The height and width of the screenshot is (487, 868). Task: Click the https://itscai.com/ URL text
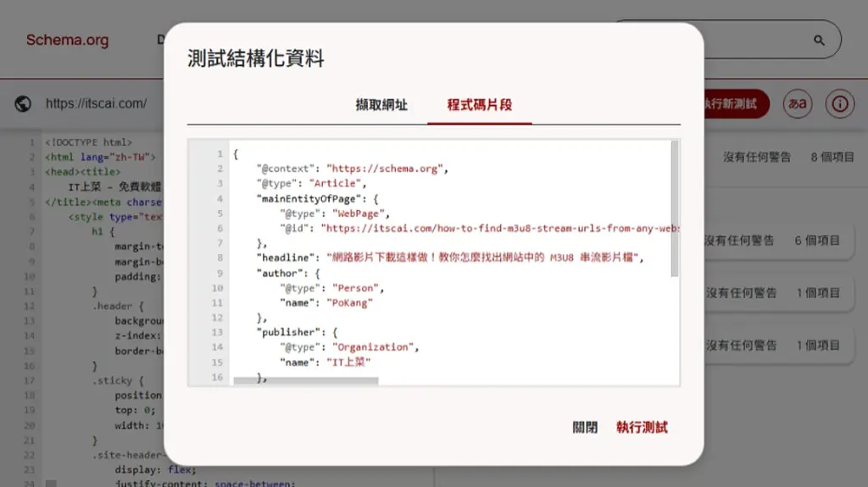coord(97,103)
